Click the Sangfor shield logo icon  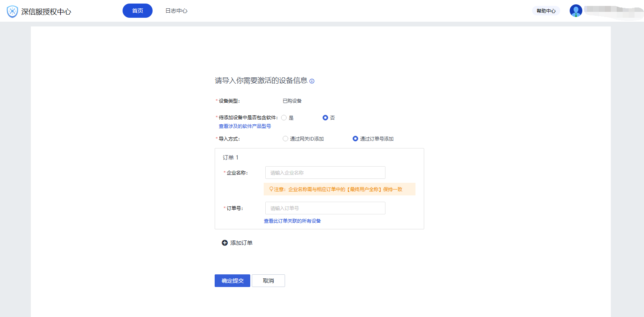tap(12, 11)
